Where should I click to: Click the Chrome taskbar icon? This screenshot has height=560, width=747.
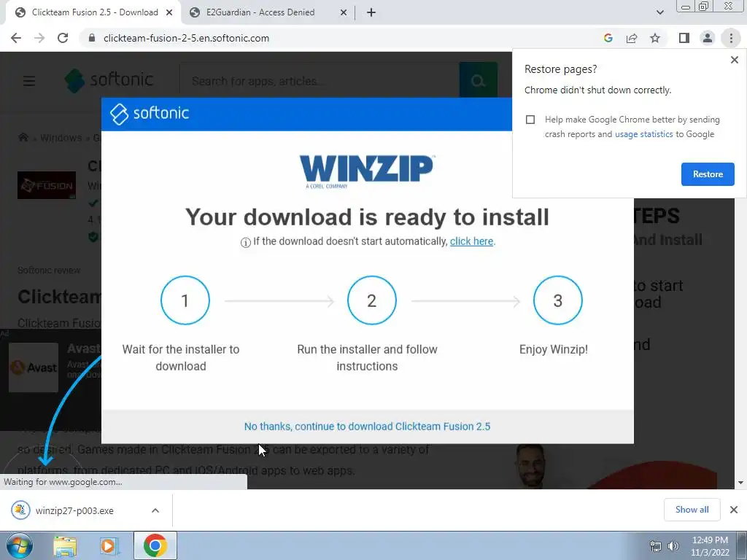[155, 545]
